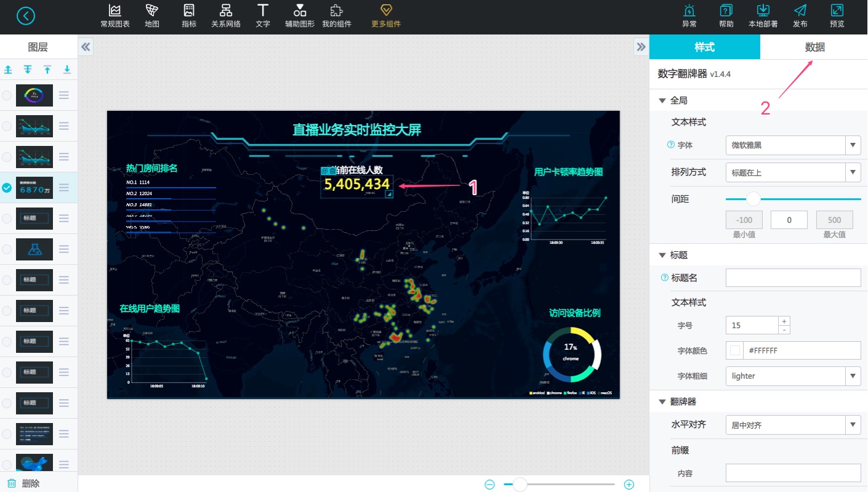
Task: Select the donut ring layer checkbox
Action: [x=7, y=95]
